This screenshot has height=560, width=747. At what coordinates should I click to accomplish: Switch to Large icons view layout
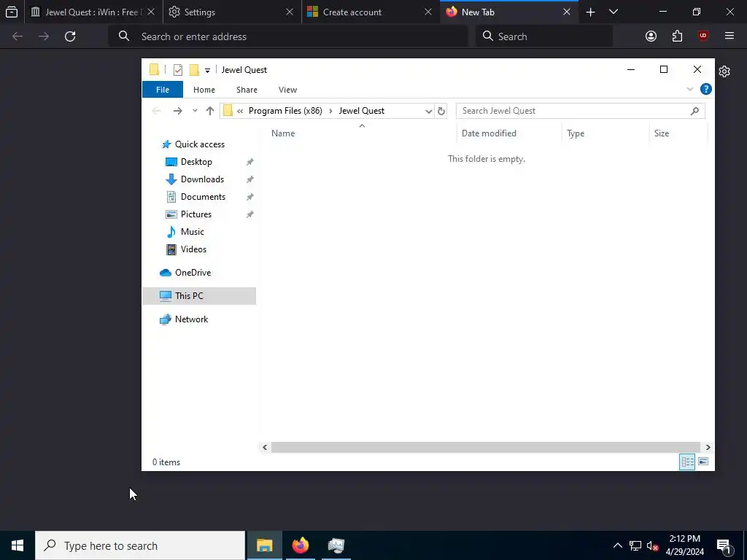click(703, 462)
